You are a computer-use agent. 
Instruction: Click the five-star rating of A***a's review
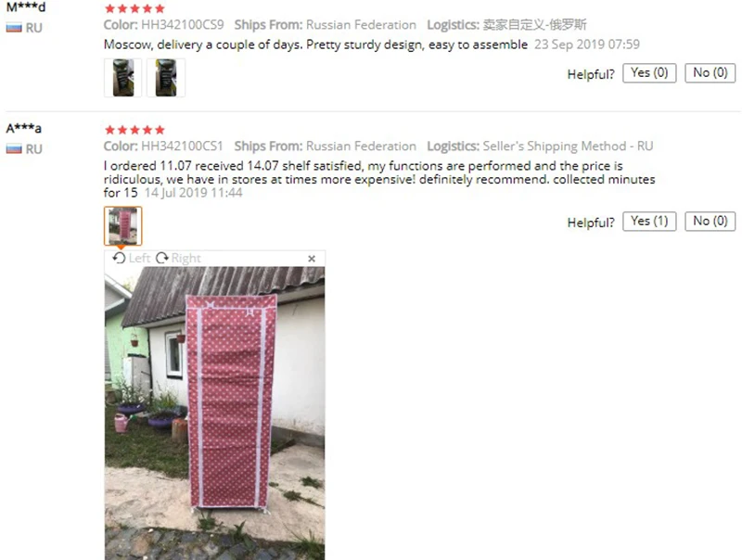[x=134, y=130]
